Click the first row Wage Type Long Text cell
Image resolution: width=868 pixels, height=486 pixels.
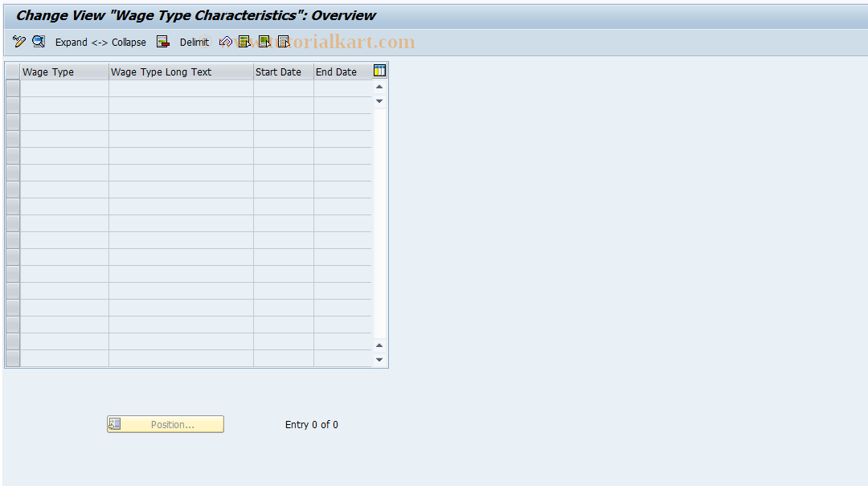pyautogui.click(x=181, y=88)
